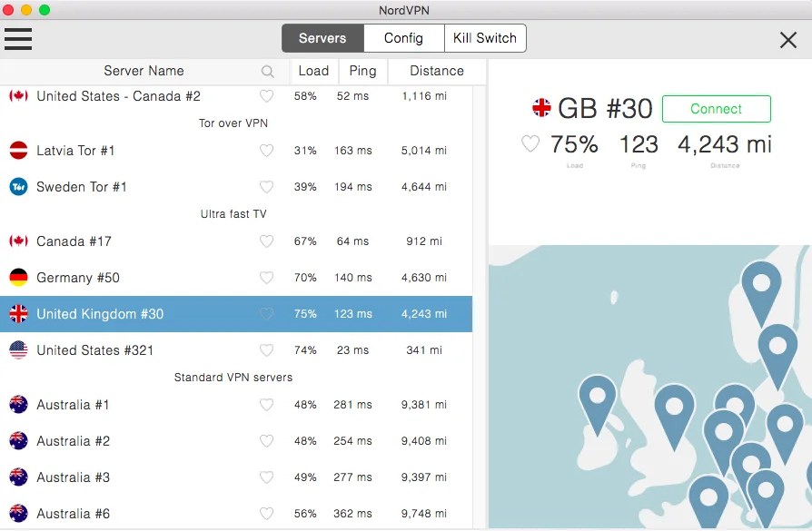The width and height of the screenshot is (812, 531).
Task: Select Sweden Tor #1 server
Action: pos(236,186)
